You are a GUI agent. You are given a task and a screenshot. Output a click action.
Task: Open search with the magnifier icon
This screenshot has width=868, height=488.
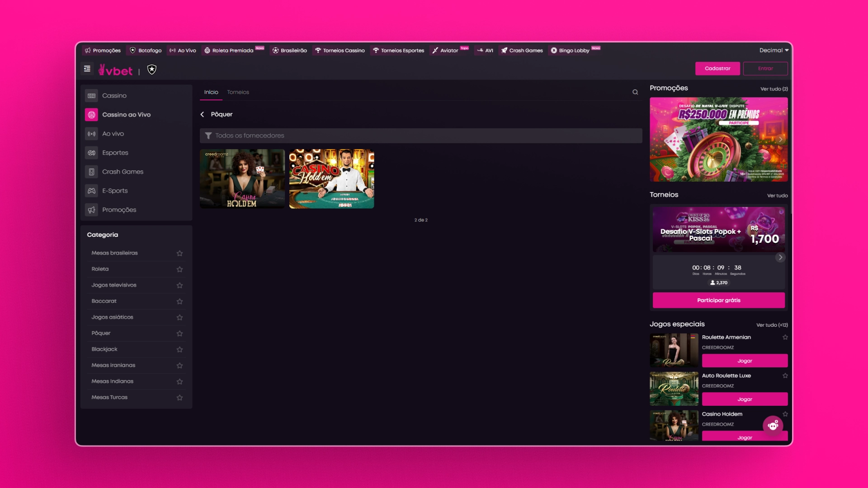[635, 92]
